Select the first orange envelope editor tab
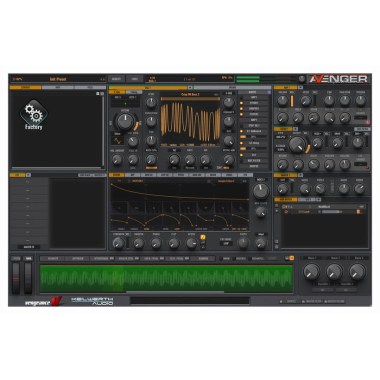Viewport: 380px width, 380px height. 116,175
